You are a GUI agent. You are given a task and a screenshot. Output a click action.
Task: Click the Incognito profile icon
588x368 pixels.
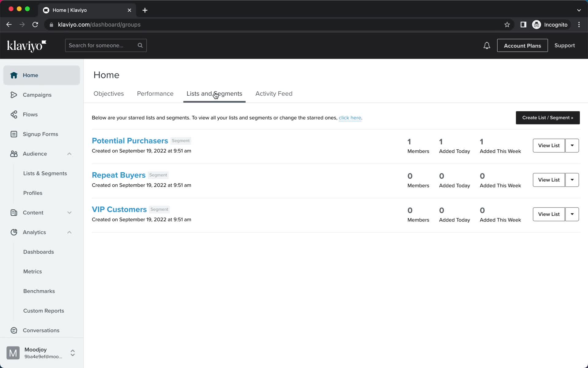(x=537, y=25)
